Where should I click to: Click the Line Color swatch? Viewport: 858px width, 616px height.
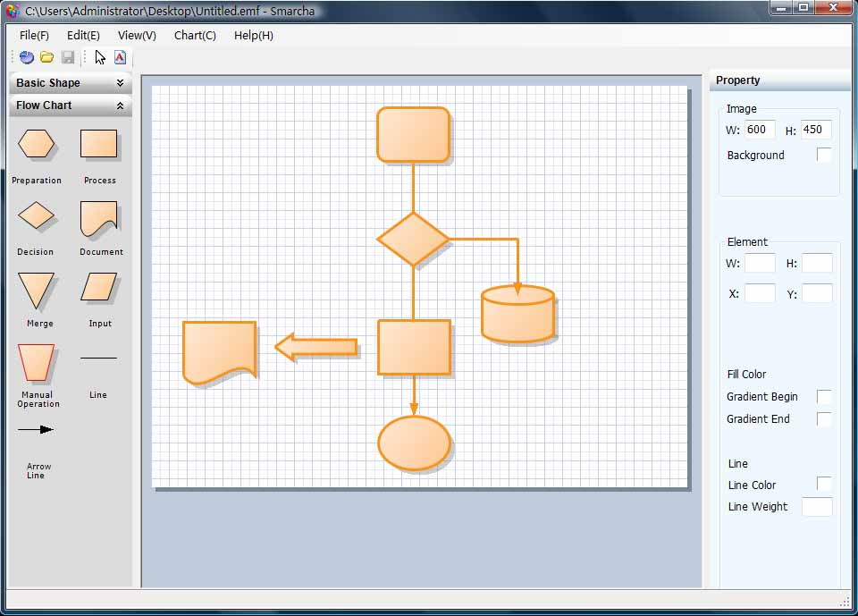[x=824, y=484]
